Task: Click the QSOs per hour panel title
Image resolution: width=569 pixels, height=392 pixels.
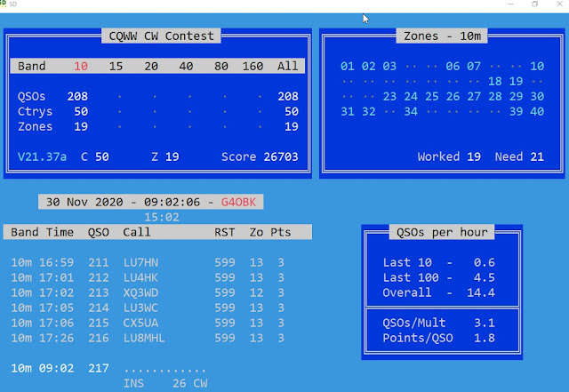Action: [442, 232]
